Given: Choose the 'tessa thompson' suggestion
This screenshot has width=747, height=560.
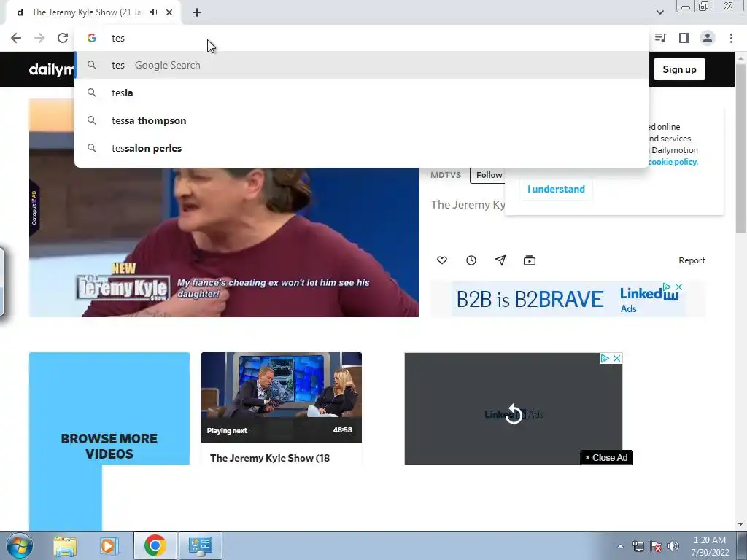Looking at the screenshot, I should click(x=362, y=120).
